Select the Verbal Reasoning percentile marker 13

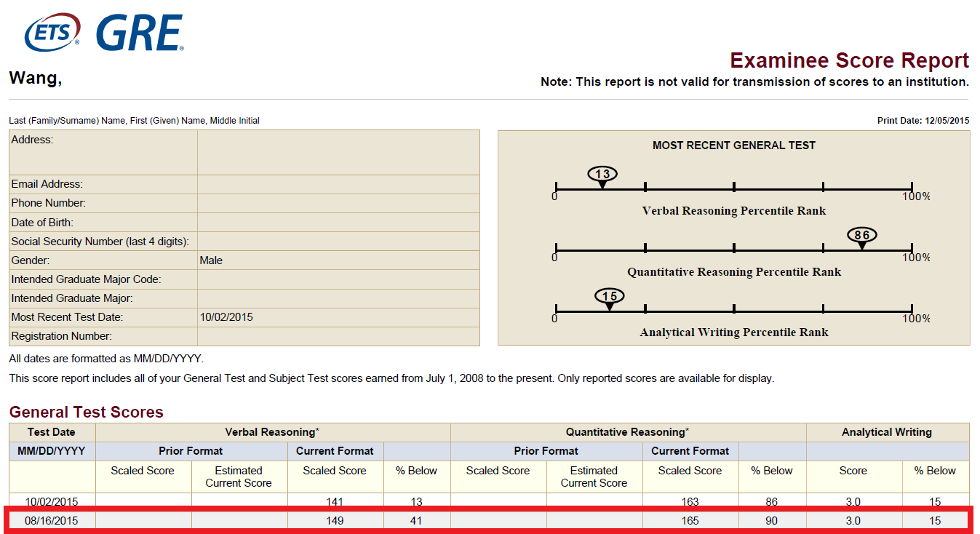tap(602, 177)
